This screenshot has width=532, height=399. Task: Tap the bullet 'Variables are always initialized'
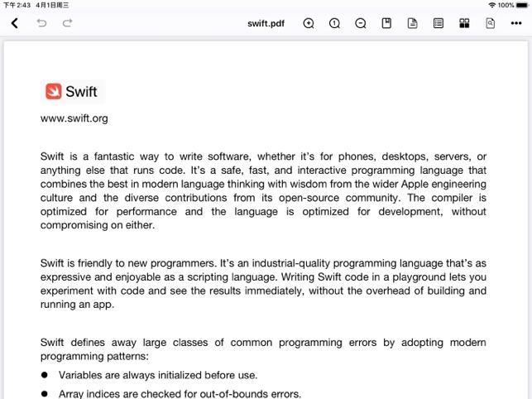tap(158, 375)
